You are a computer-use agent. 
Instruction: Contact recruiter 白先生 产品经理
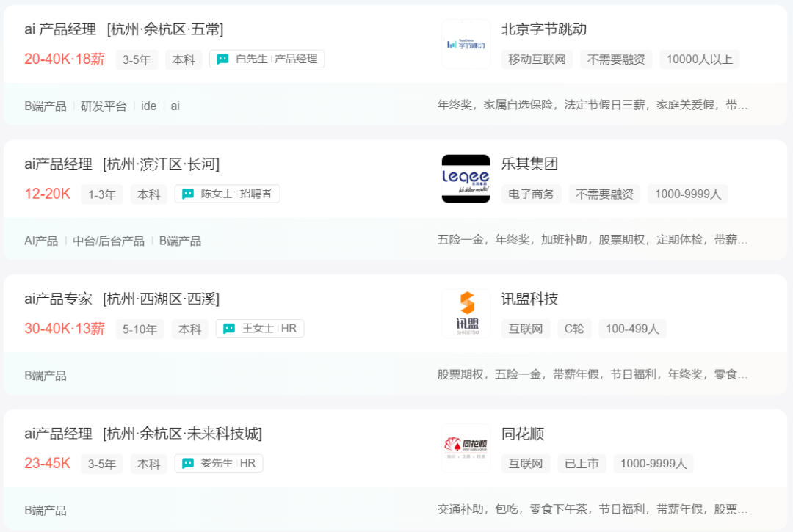click(267, 59)
